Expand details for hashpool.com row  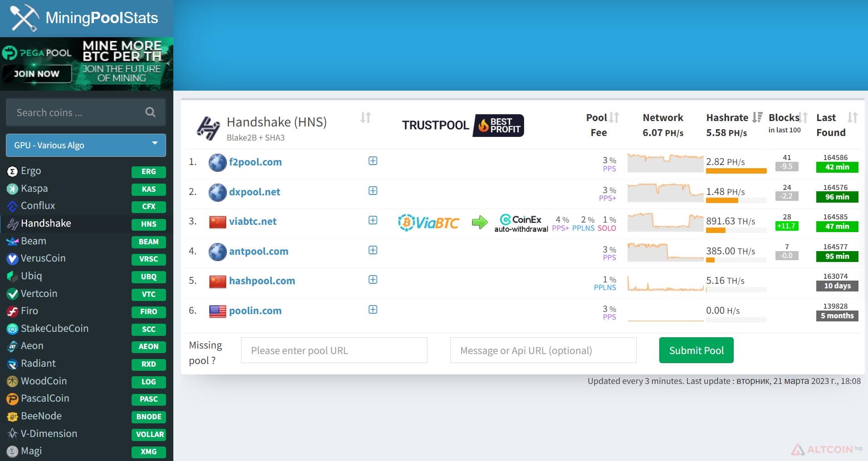click(x=373, y=280)
